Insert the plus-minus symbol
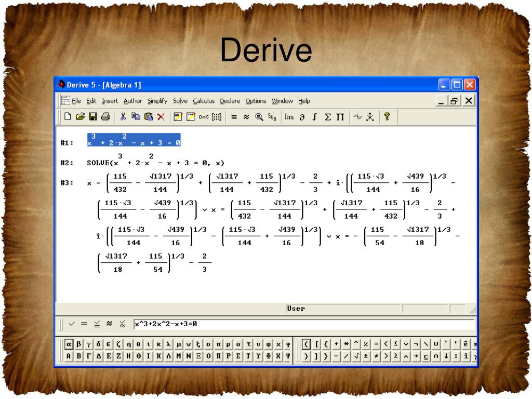The width and height of the screenshot is (532, 399). pyautogui.click(x=366, y=356)
